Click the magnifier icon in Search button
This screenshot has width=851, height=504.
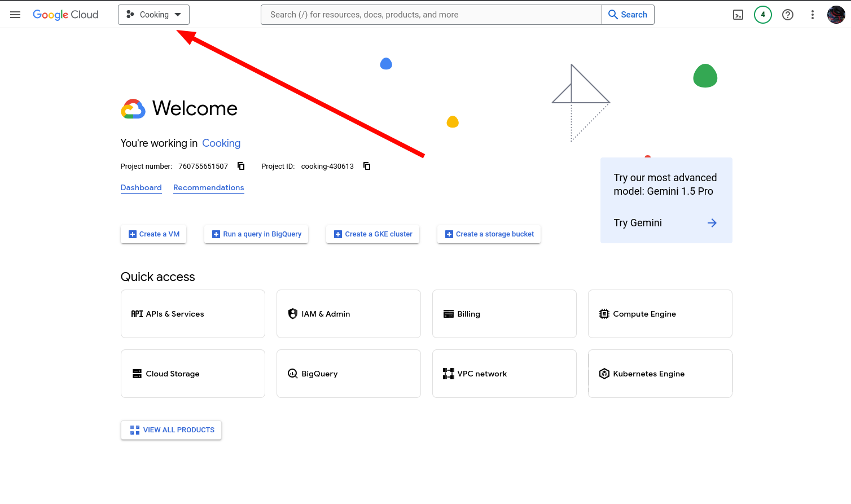[x=613, y=15]
